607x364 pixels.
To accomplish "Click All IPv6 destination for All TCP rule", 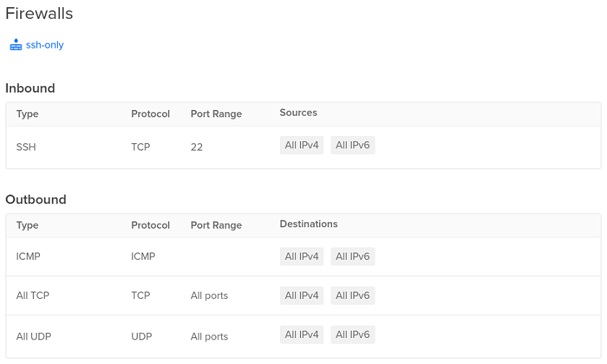I will point(352,295).
